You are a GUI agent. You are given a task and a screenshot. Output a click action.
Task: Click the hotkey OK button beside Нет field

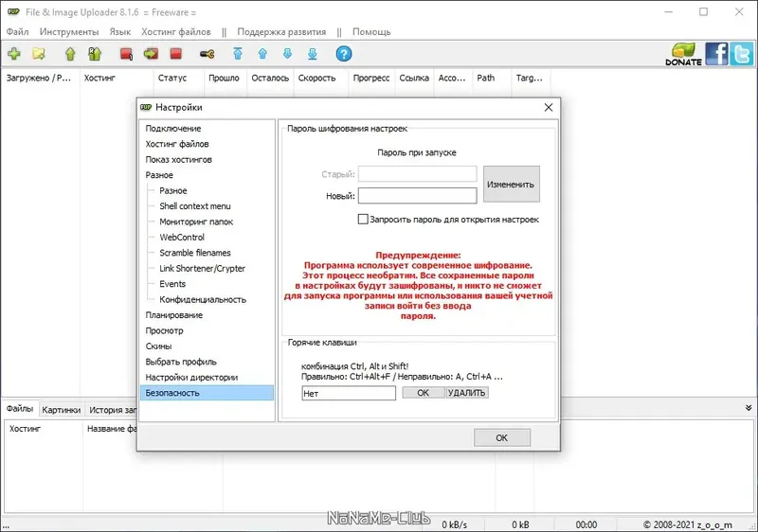click(x=423, y=393)
